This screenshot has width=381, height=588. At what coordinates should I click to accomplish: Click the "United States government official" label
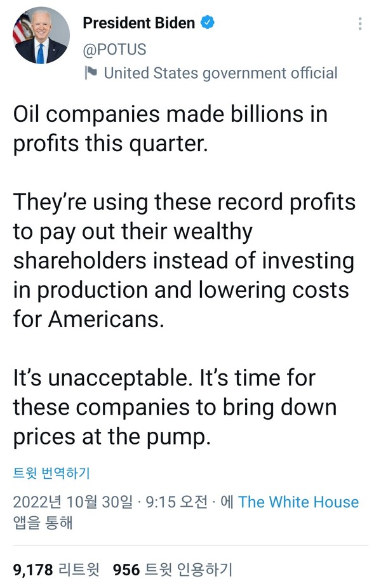(x=220, y=73)
